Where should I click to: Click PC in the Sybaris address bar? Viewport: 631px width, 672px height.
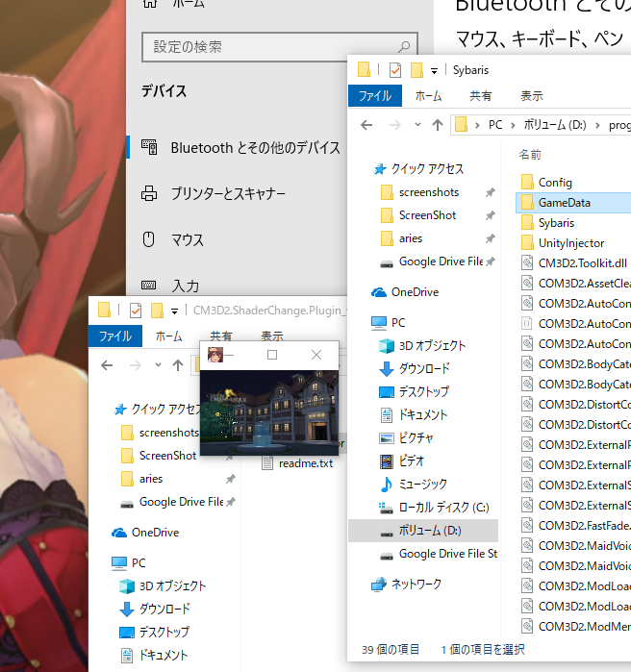pyautogui.click(x=495, y=125)
